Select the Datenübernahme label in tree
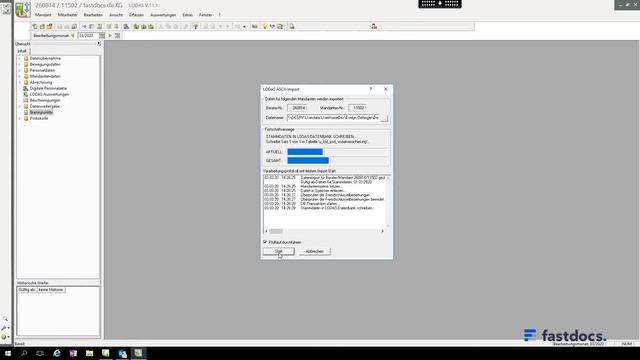 tap(45, 58)
